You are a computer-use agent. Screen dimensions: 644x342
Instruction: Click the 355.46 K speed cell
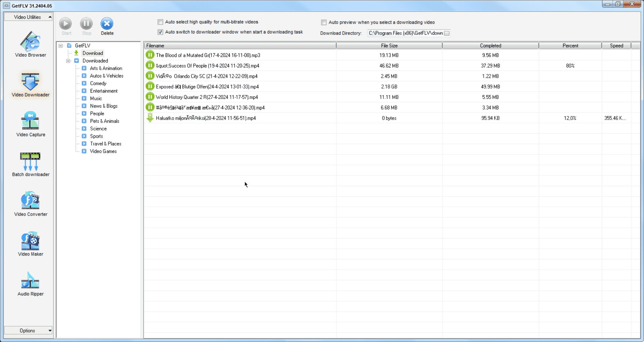[615, 118]
